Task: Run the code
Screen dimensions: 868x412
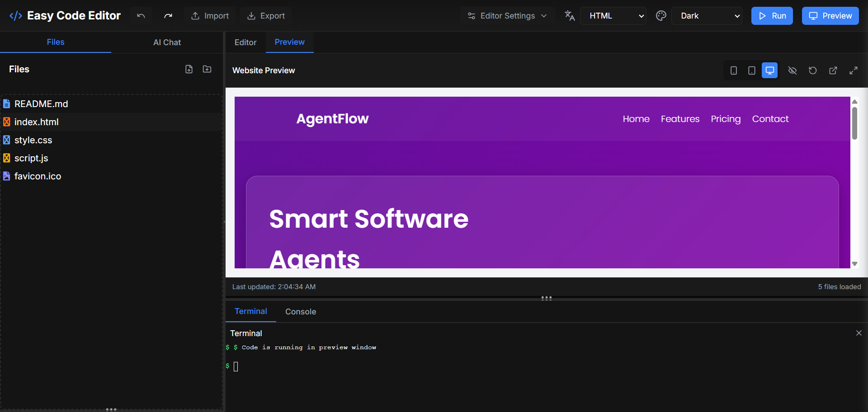Action: click(772, 16)
